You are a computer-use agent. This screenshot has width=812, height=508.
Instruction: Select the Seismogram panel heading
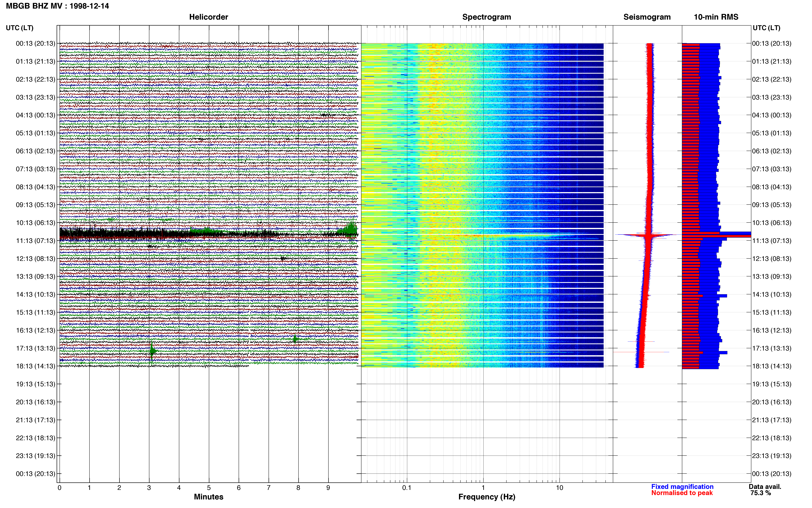(x=647, y=17)
